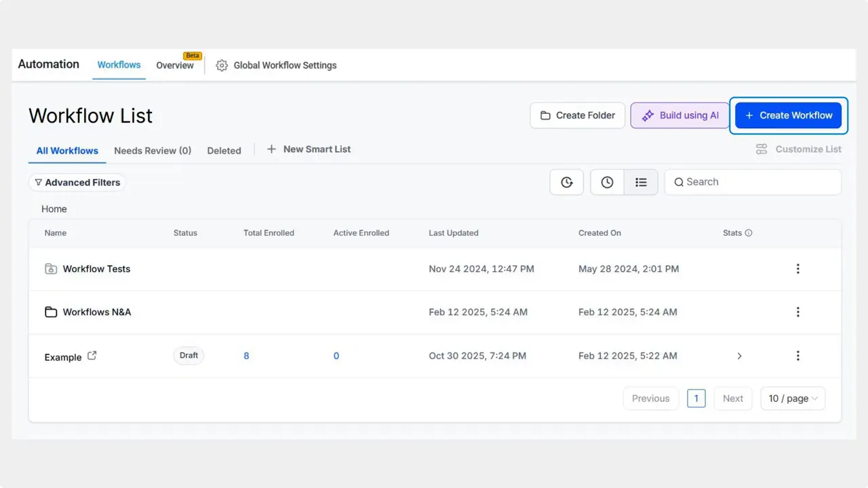Open the three-dot menu for Example workflow
The width and height of the screenshot is (868, 488).
tap(798, 355)
